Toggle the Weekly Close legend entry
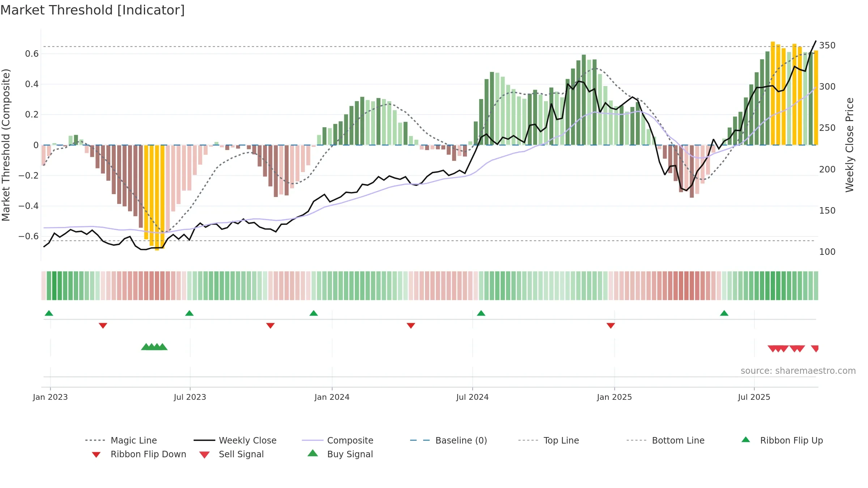 click(235, 440)
